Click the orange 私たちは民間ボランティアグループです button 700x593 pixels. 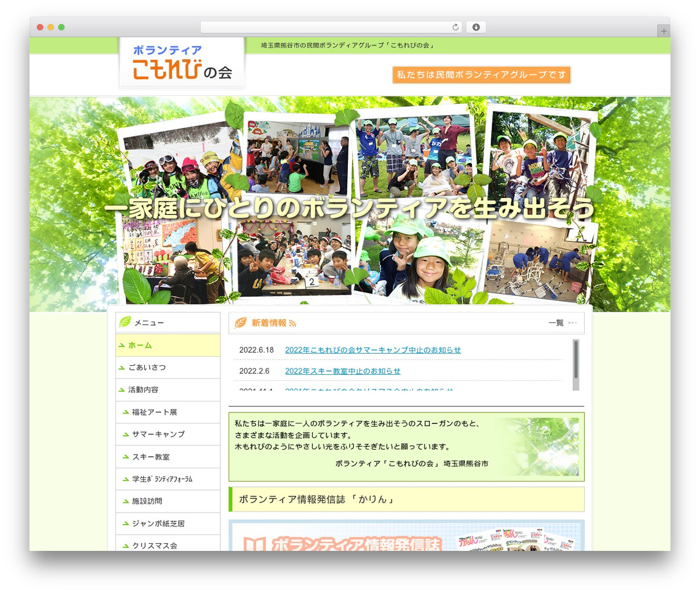[x=481, y=75]
